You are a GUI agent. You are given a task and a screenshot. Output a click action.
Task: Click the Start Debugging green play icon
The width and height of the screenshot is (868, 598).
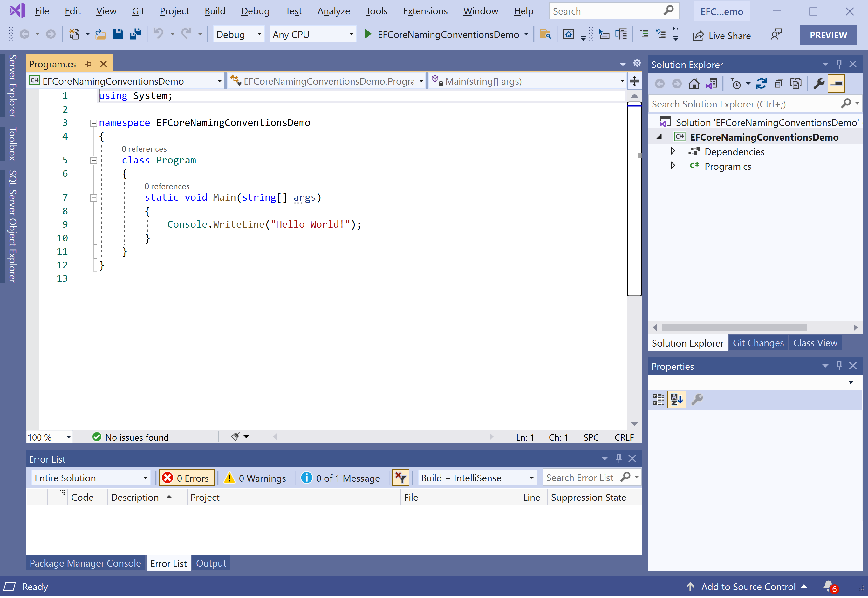click(368, 34)
